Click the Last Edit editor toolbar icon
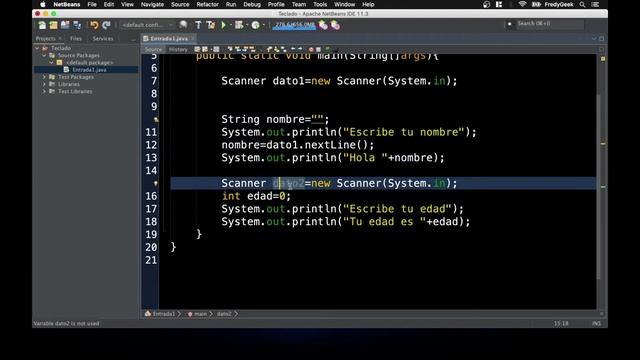The width and height of the screenshot is (640, 360). pos(198,49)
